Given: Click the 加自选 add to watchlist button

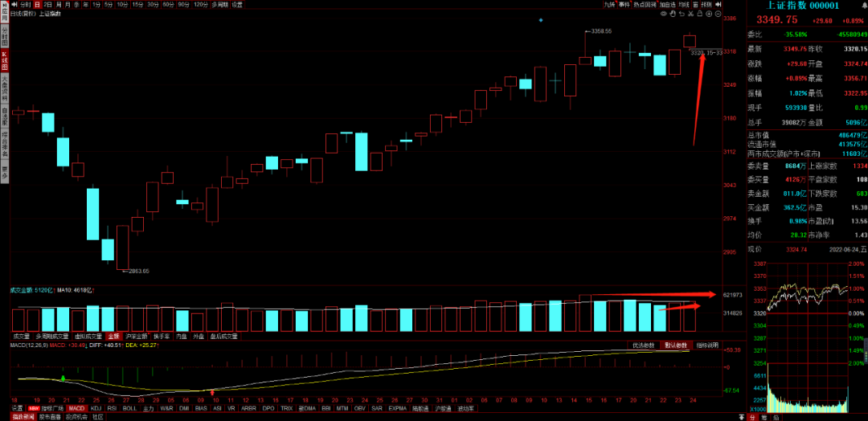Looking at the screenshot, I should point(668,5).
